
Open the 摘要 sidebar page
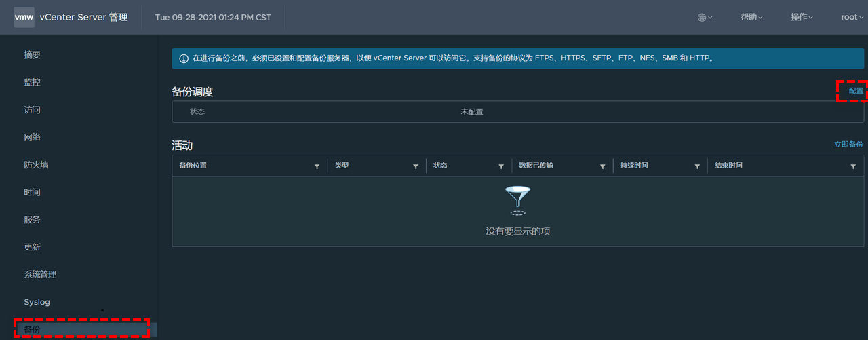[32, 55]
